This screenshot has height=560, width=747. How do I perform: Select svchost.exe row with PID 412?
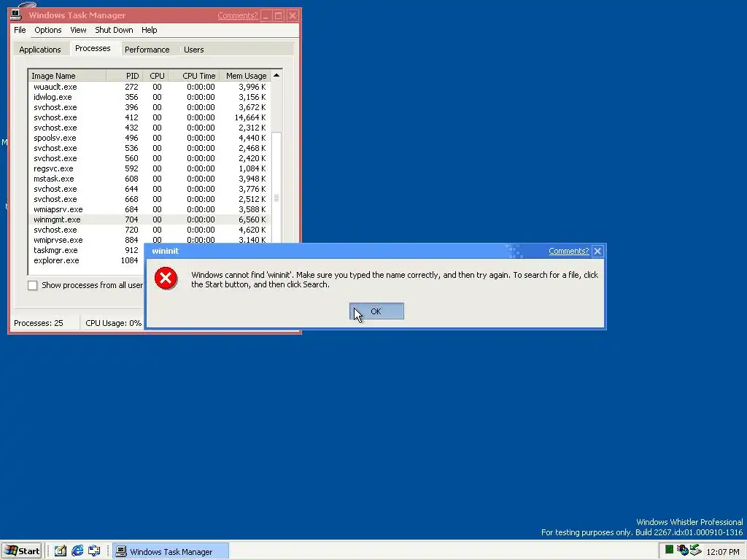tap(150, 117)
